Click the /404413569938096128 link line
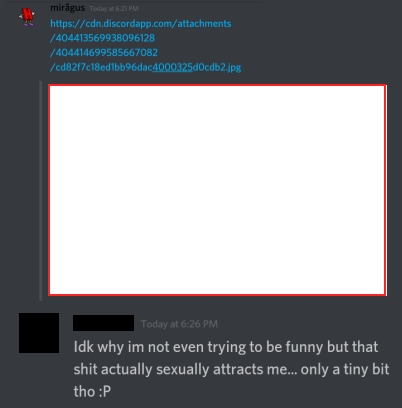 (x=102, y=38)
